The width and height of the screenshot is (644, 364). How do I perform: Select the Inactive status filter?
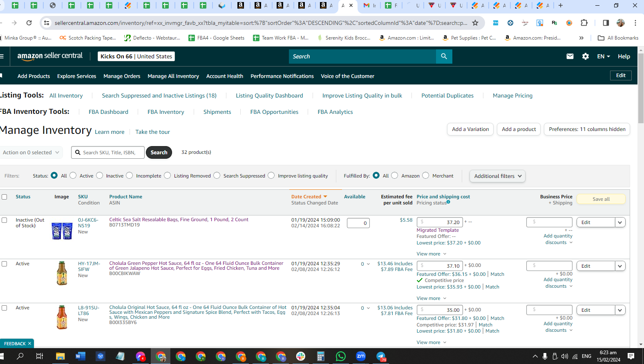click(100, 175)
